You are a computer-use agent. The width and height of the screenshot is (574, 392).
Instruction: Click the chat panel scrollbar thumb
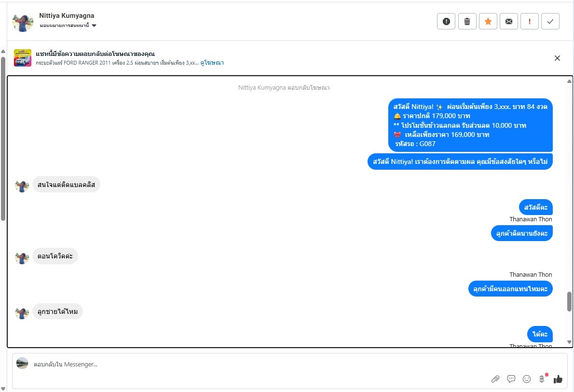point(569,302)
